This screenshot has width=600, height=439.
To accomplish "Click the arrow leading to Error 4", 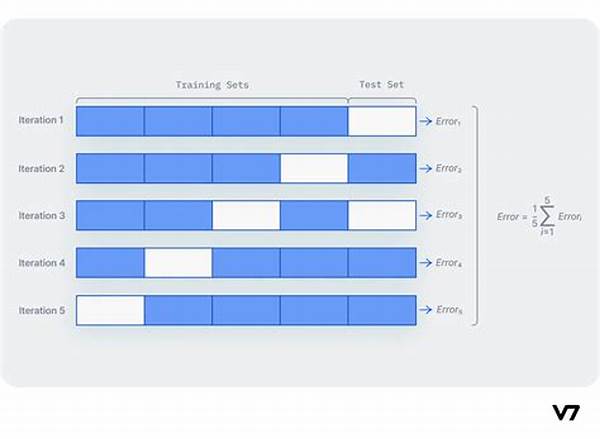I will (x=426, y=263).
